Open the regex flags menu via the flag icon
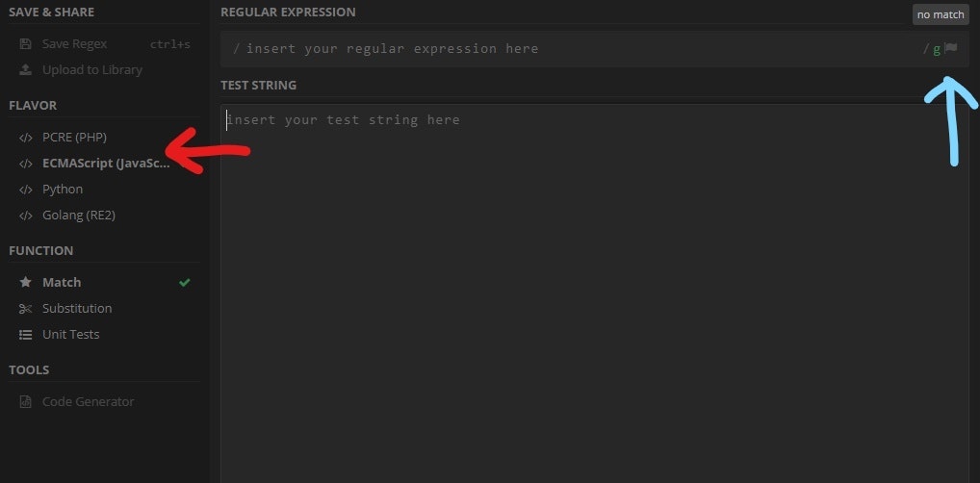This screenshot has height=483, width=980. pyautogui.click(x=951, y=48)
